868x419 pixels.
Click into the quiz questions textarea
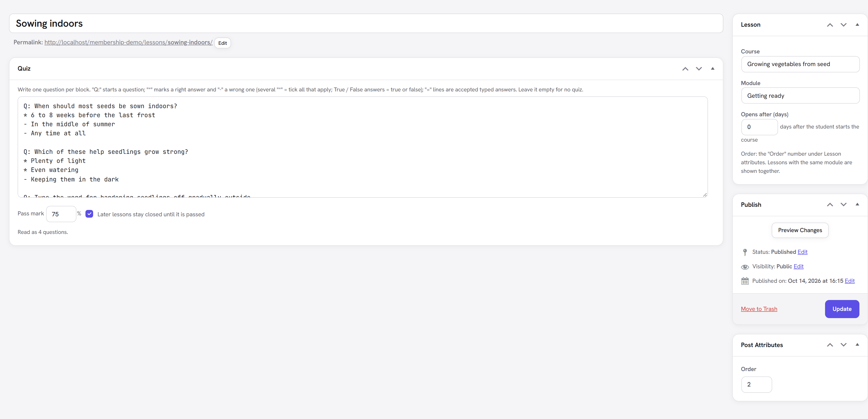(x=363, y=147)
